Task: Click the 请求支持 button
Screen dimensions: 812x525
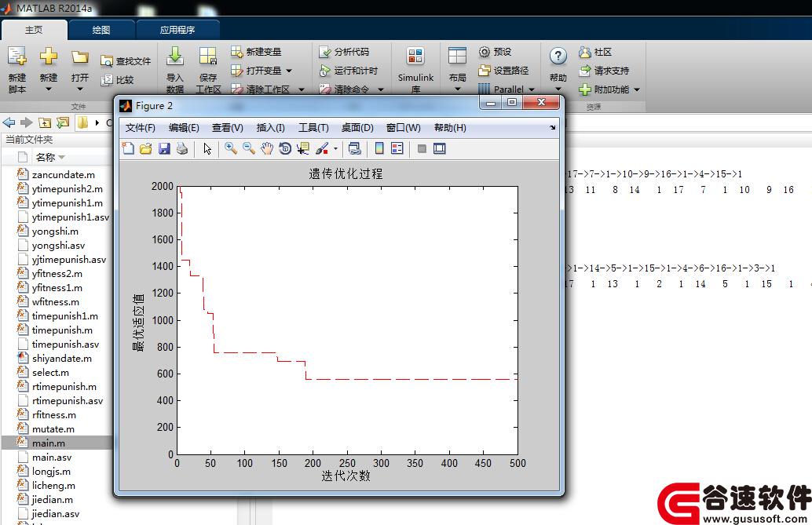Action: pyautogui.click(x=604, y=71)
